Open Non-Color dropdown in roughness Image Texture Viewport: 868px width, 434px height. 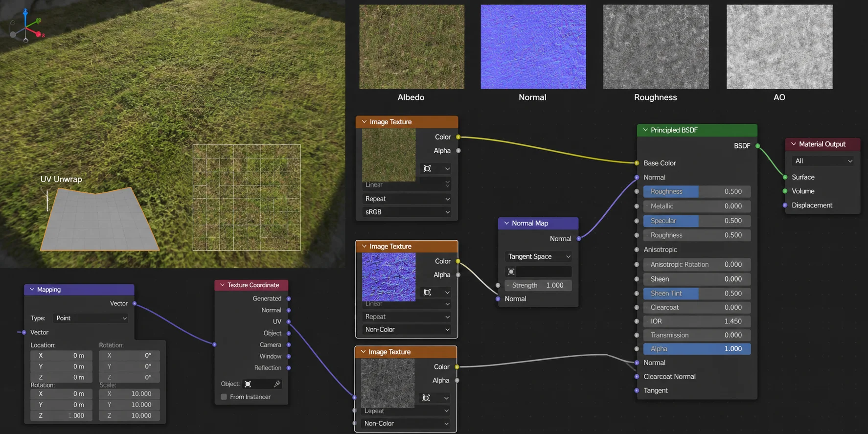(406, 423)
